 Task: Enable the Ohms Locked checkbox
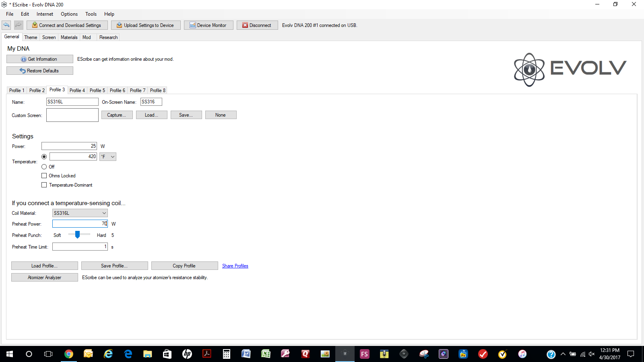[44, 176]
